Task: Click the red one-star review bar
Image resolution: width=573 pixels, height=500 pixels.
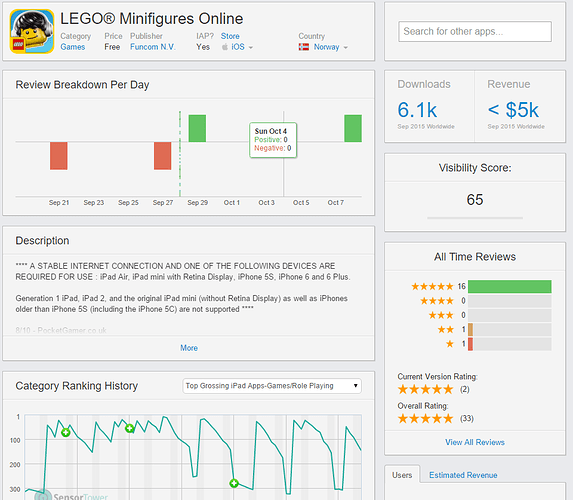Action: pos(470,344)
